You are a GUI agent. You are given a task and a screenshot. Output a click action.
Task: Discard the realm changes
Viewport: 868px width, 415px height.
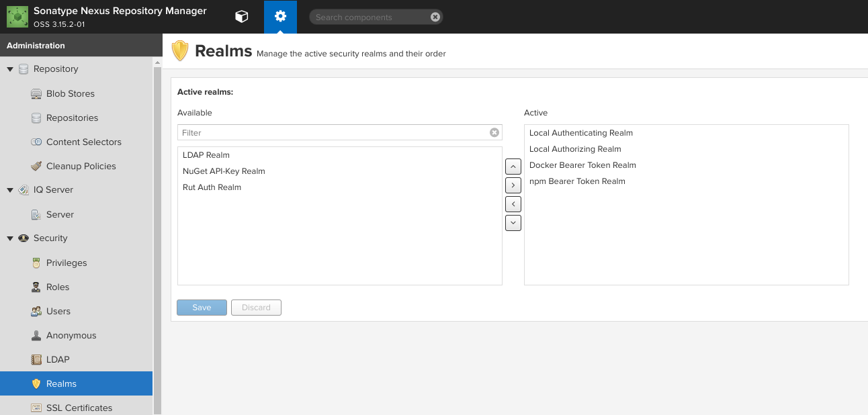[256, 308]
